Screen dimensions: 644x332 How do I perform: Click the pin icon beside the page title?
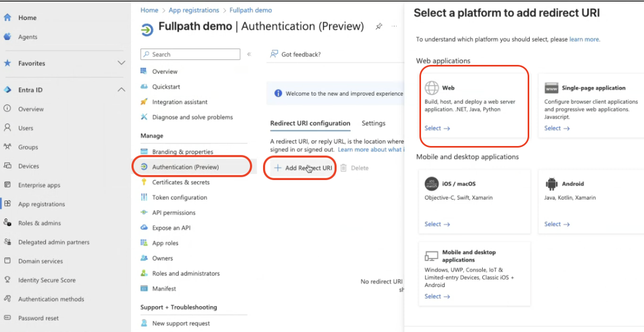pyautogui.click(x=379, y=26)
